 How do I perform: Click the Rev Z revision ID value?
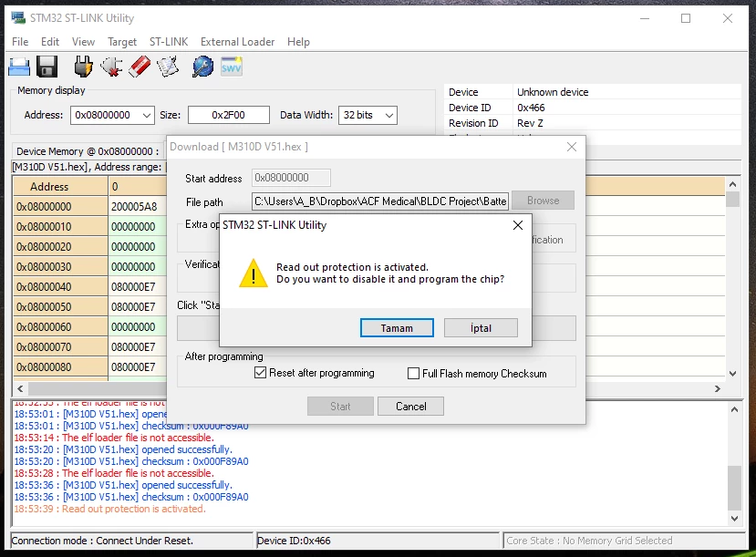point(530,123)
